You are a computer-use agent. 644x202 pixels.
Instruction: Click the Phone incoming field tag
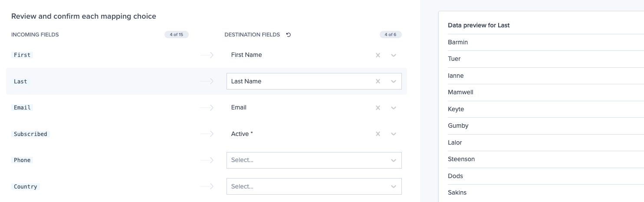click(x=22, y=160)
